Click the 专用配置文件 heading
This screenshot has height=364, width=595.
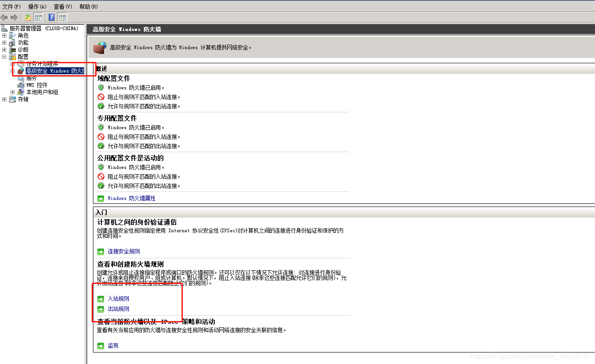[117, 118]
